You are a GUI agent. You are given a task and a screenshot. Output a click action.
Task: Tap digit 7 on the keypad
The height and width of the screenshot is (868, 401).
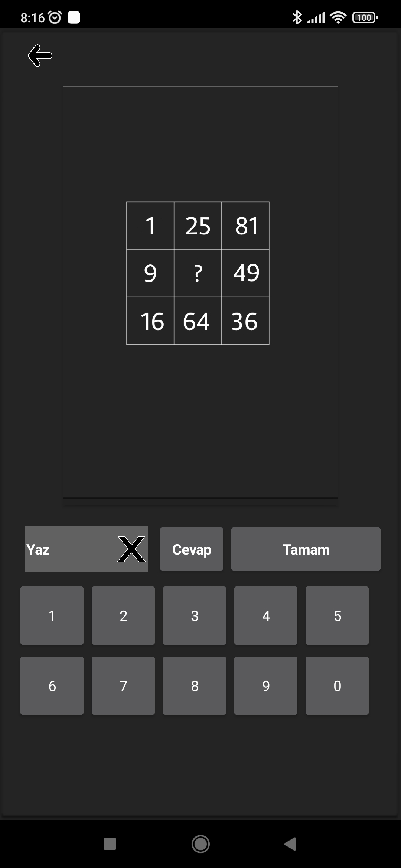123,685
